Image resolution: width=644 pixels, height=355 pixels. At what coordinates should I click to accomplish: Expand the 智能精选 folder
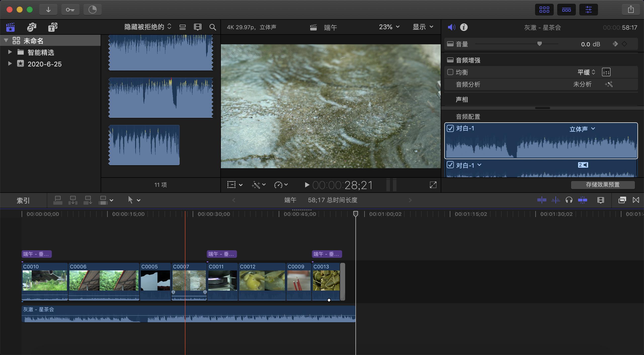(10, 52)
